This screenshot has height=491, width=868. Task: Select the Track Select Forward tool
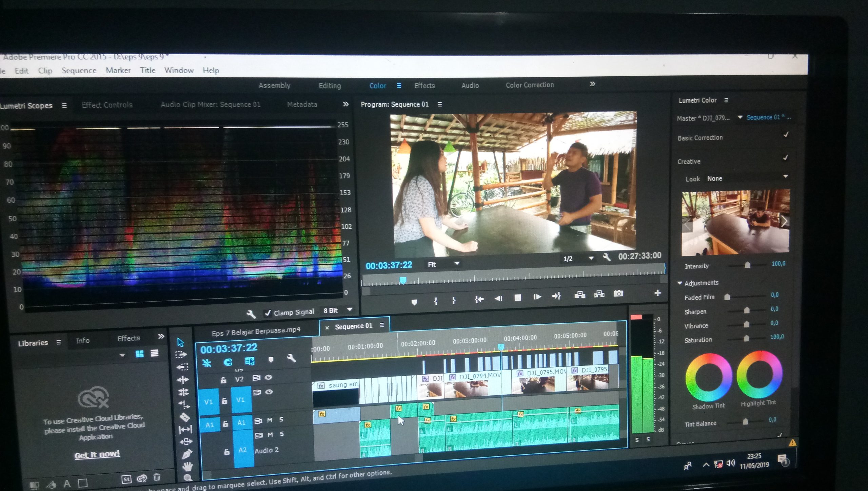(181, 355)
